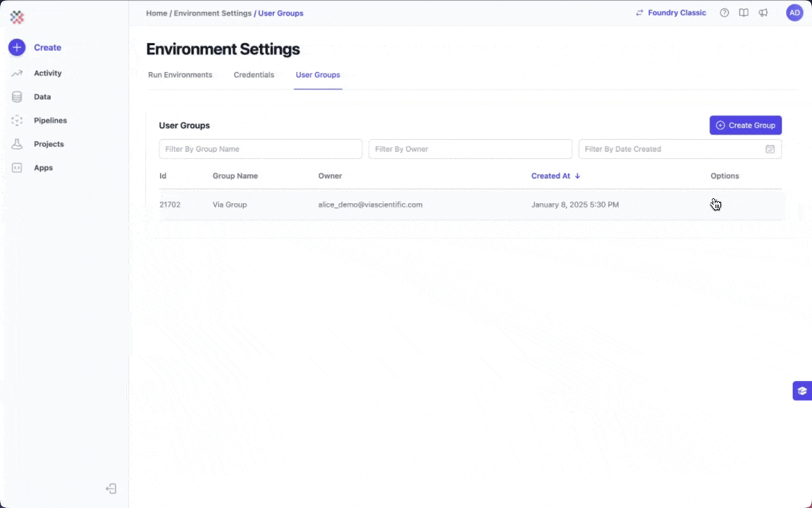Go to Home in breadcrumb

coord(156,13)
